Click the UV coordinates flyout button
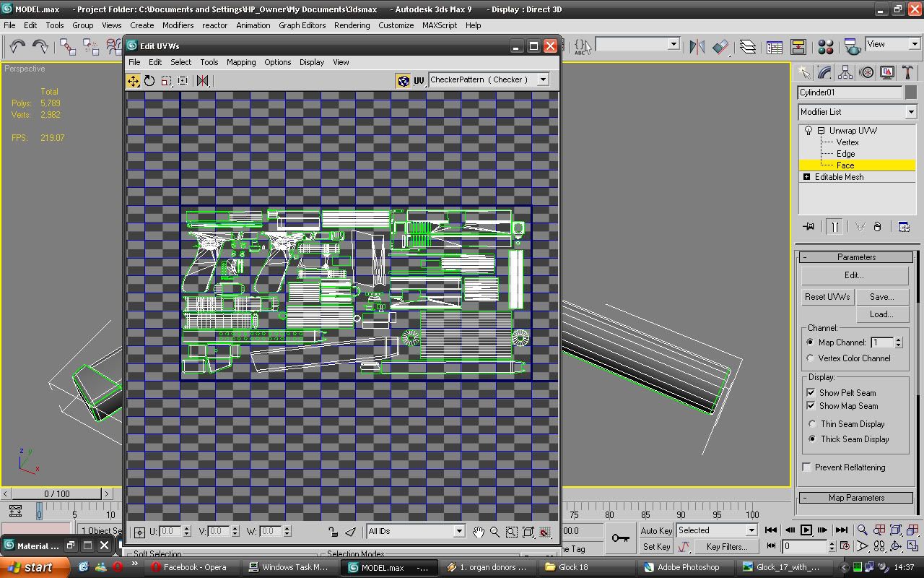Screen dimensions: 924x578 pos(419,81)
